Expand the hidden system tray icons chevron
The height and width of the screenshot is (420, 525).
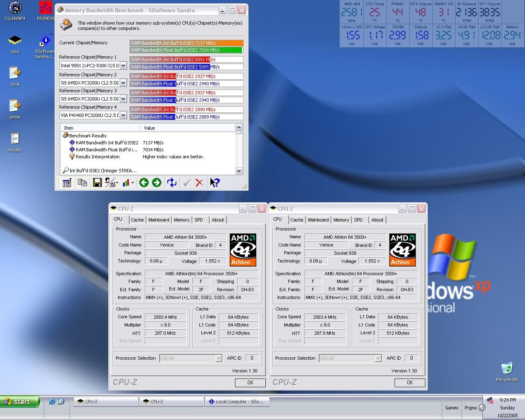pyautogui.click(x=482, y=408)
